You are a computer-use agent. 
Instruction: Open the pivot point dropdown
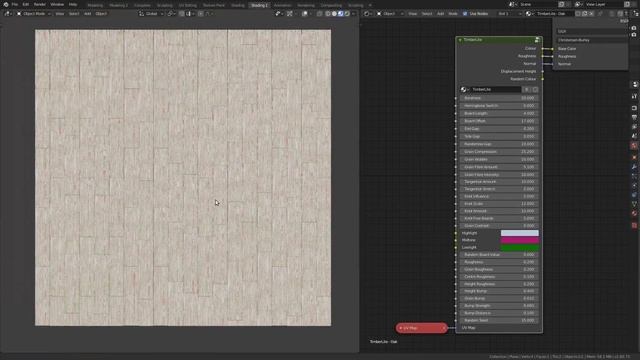[171, 13]
